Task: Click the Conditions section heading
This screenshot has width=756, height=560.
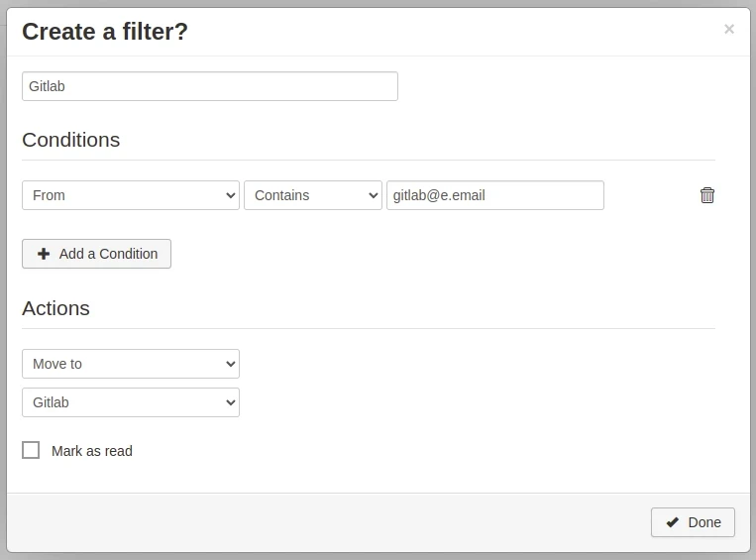Action: (x=71, y=140)
